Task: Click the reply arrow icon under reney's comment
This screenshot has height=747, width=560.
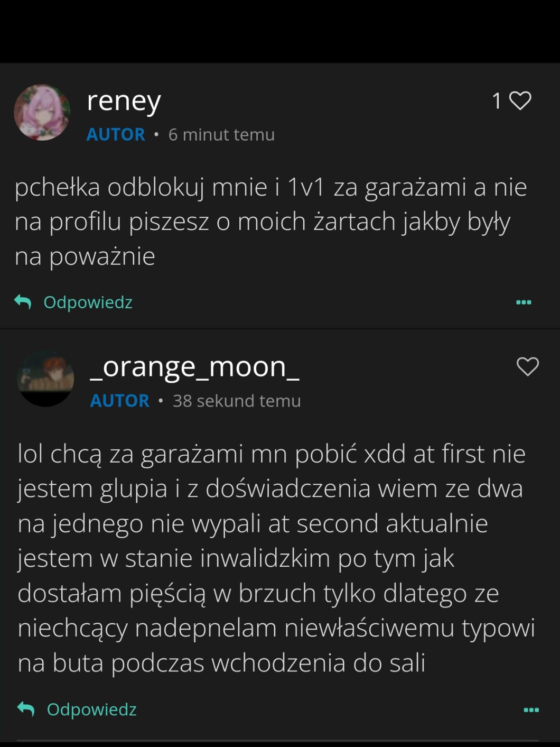Action: pyautogui.click(x=23, y=302)
